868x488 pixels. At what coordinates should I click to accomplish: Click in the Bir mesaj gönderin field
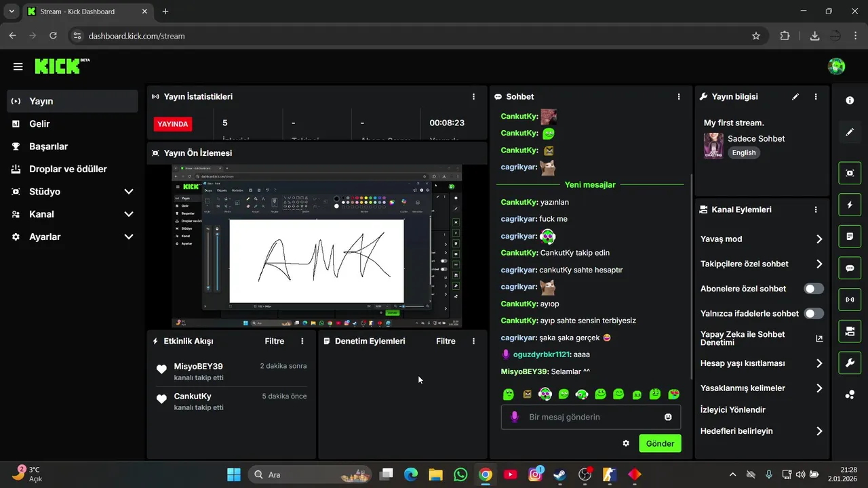tap(590, 417)
